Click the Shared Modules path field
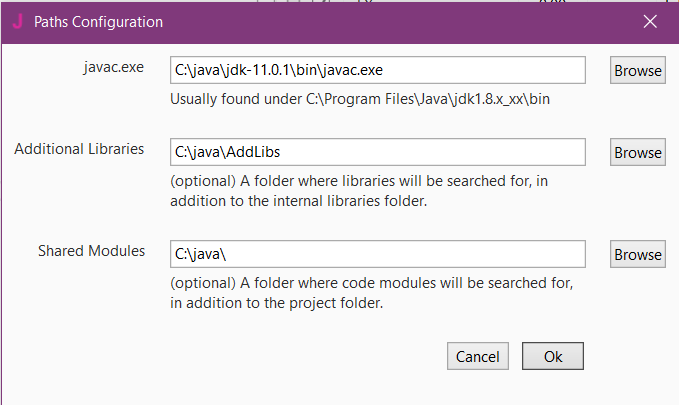679x405 pixels. coord(377,254)
